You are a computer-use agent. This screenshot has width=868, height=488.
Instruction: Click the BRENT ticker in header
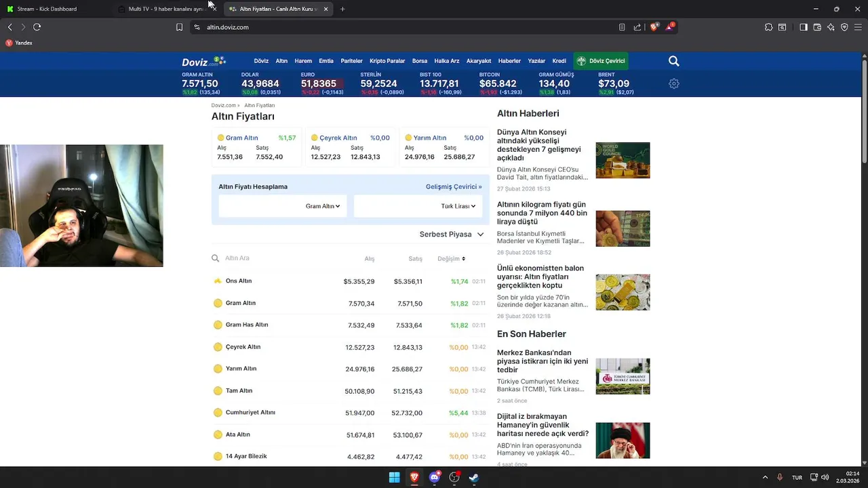pyautogui.click(x=616, y=84)
